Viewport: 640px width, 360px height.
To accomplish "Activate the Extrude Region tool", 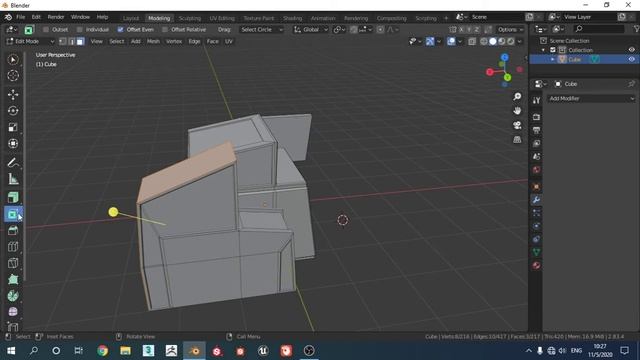I will pos(13,198).
